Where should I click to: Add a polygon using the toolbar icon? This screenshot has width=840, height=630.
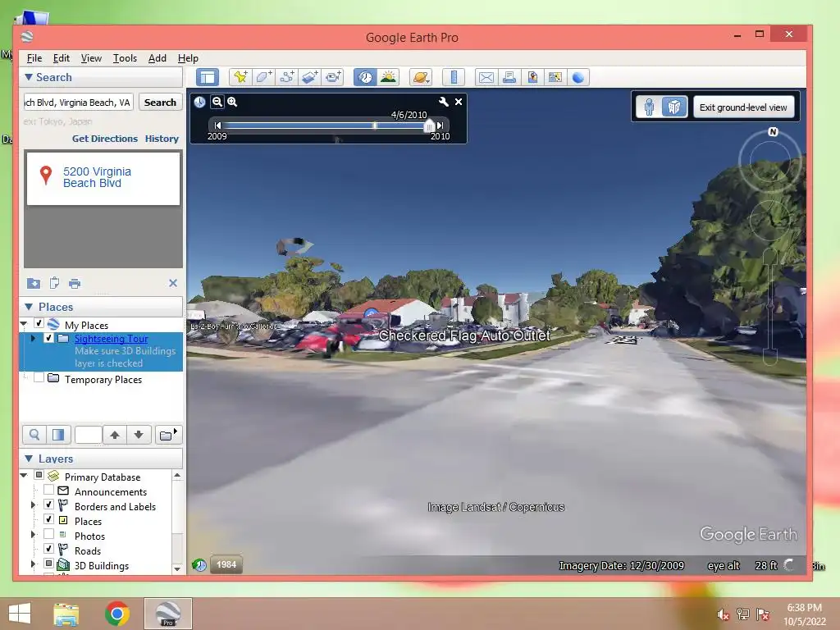tap(263, 77)
